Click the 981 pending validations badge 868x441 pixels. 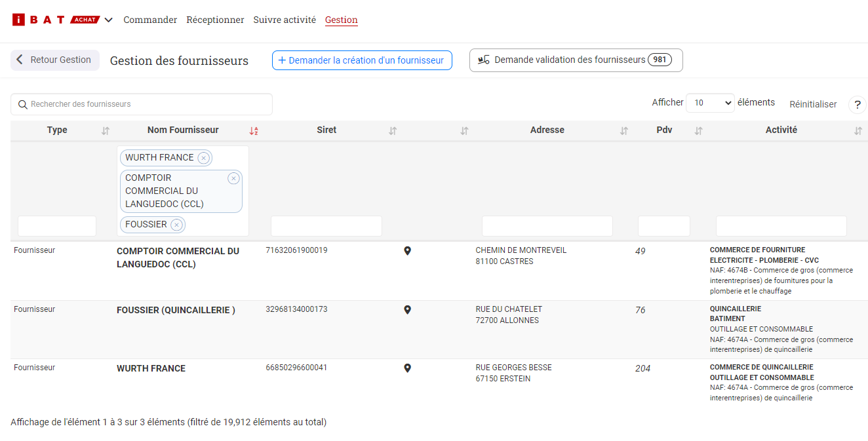pos(660,60)
